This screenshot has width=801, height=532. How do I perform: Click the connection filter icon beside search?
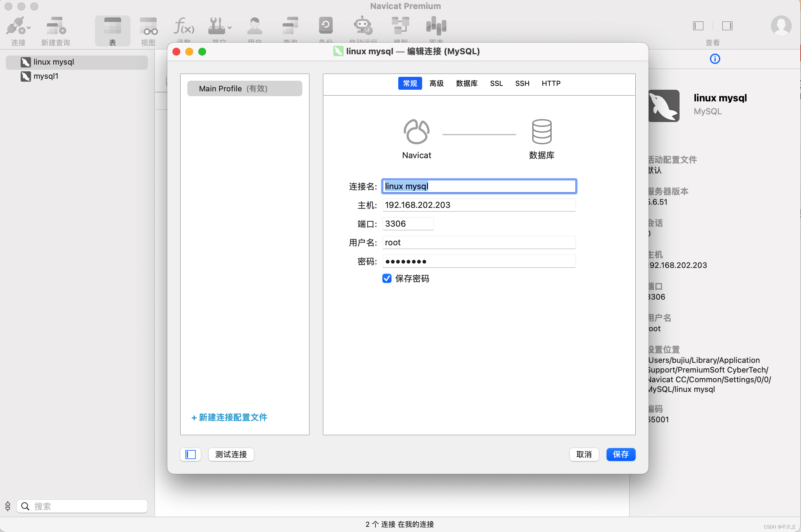pyautogui.click(x=8, y=506)
